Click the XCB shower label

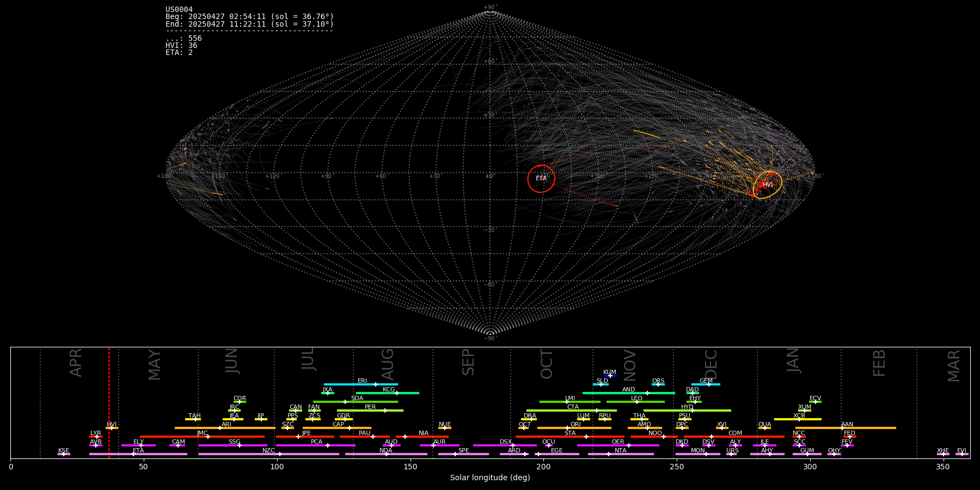click(799, 416)
